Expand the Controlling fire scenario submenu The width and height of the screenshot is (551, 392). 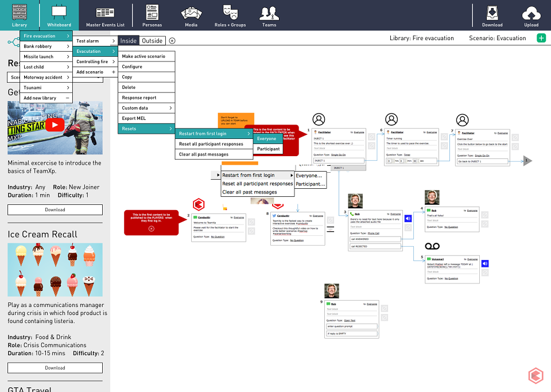click(95, 61)
